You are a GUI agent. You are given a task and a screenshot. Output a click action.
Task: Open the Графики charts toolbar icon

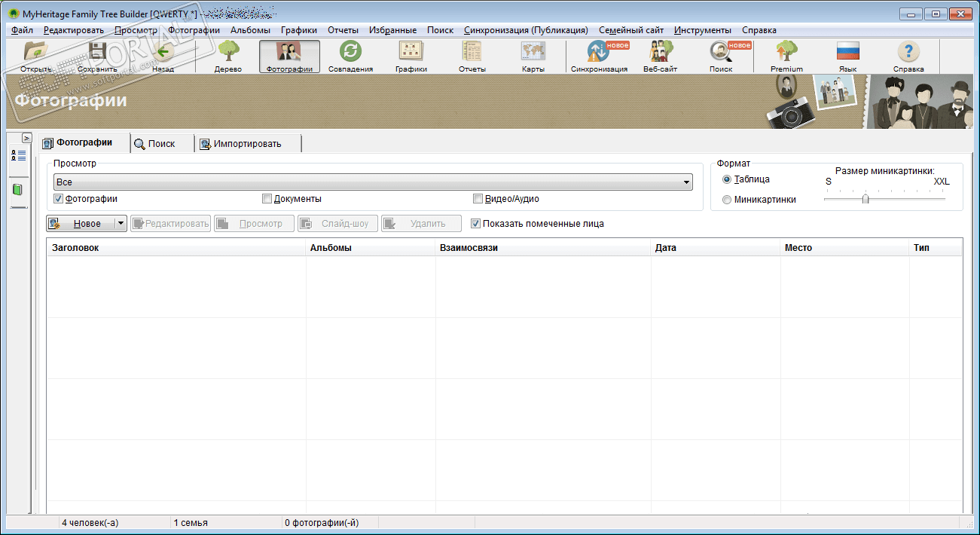(411, 57)
